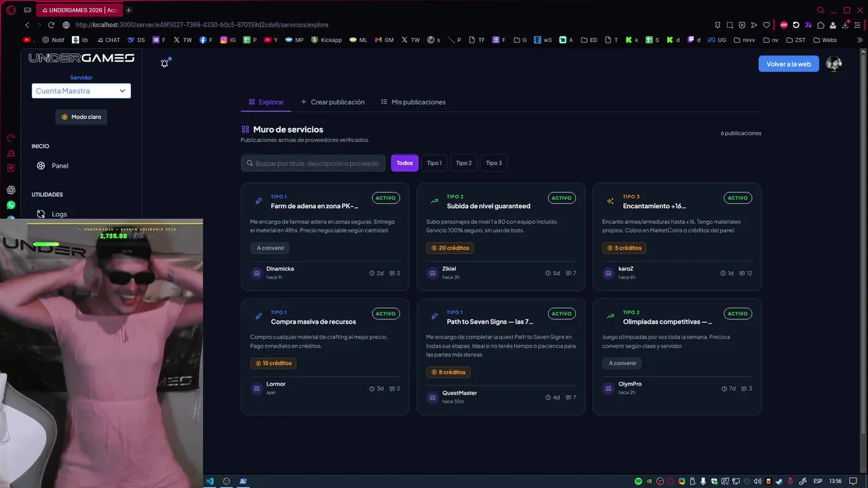868x488 pixels.
Task: Click the Volver a la web button
Action: 789,64
